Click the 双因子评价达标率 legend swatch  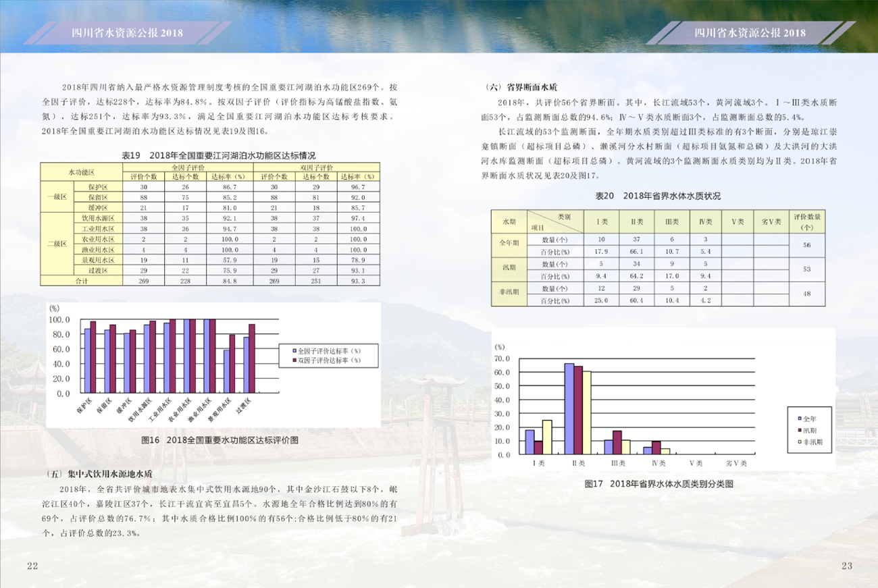pos(294,361)
